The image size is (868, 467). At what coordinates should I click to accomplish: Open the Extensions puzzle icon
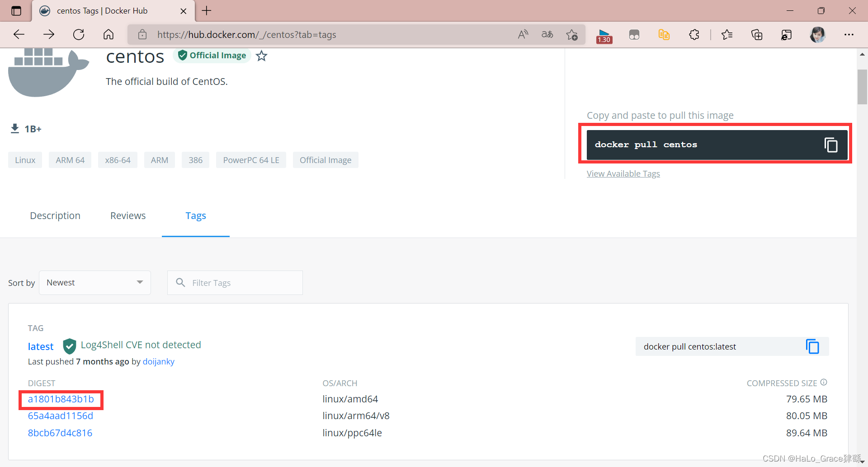tap(694, 34)
